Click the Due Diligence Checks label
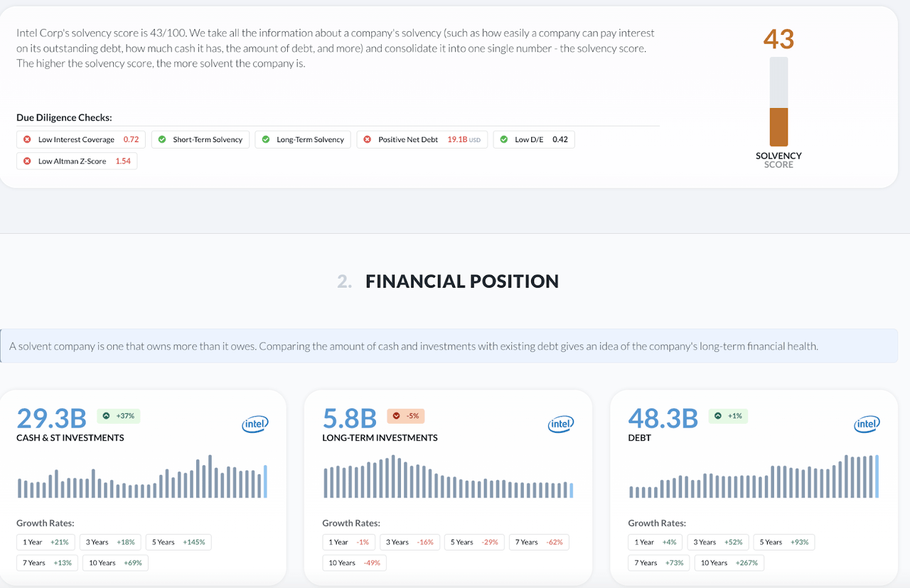This screenshot has width=910, height=588. click(x=64, y=117)
